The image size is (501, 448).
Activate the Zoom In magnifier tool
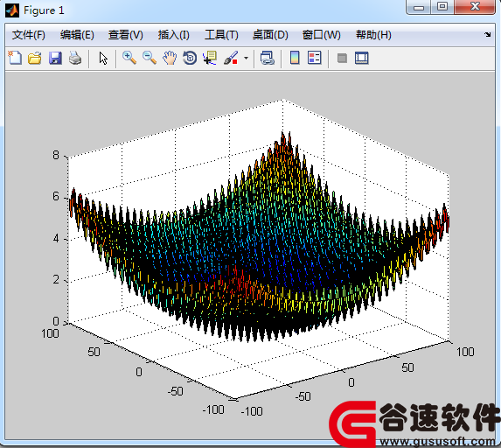129,59
